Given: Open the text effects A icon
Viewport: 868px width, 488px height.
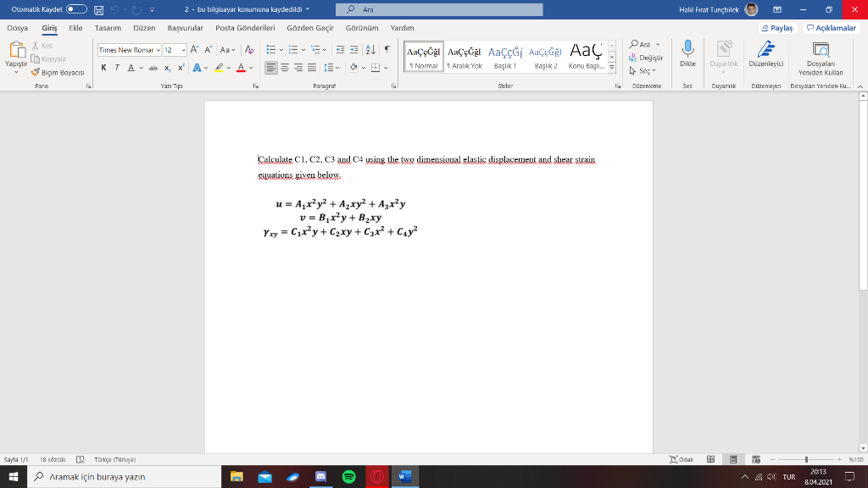Looking at the screenshot, I should [x=197, y=68].
